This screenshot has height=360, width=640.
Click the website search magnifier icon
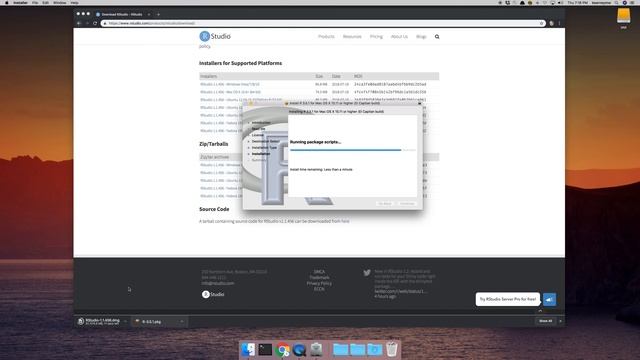(437, 37)
